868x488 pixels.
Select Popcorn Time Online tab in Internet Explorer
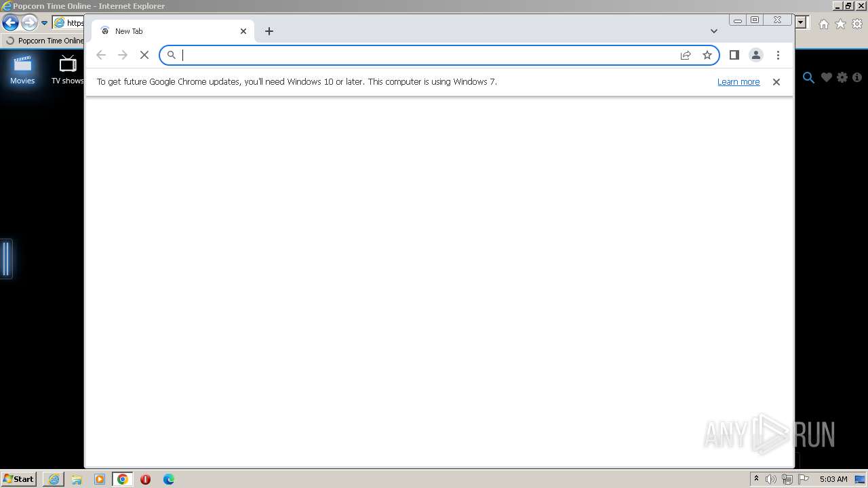coord(44,41)
